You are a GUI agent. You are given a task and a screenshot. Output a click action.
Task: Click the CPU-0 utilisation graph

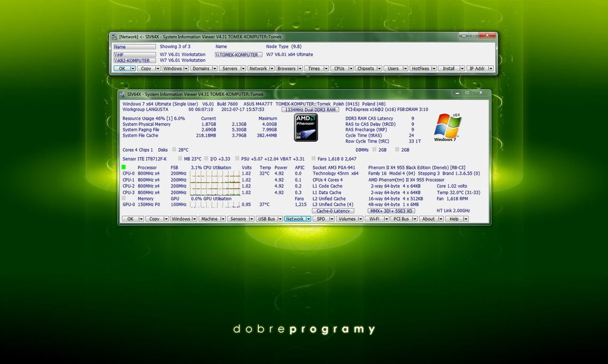coord(215,174)
